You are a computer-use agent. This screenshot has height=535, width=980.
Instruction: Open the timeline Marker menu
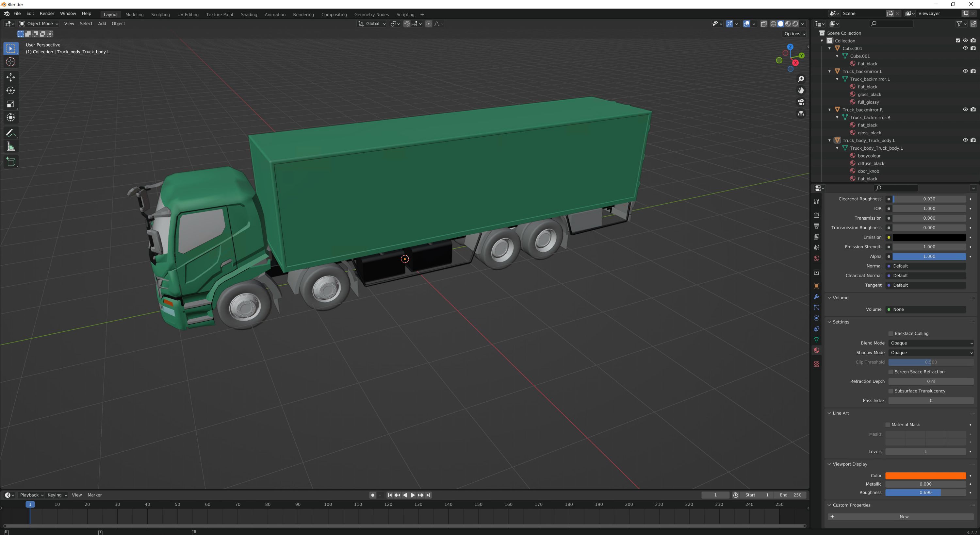(x=95, y=495)
